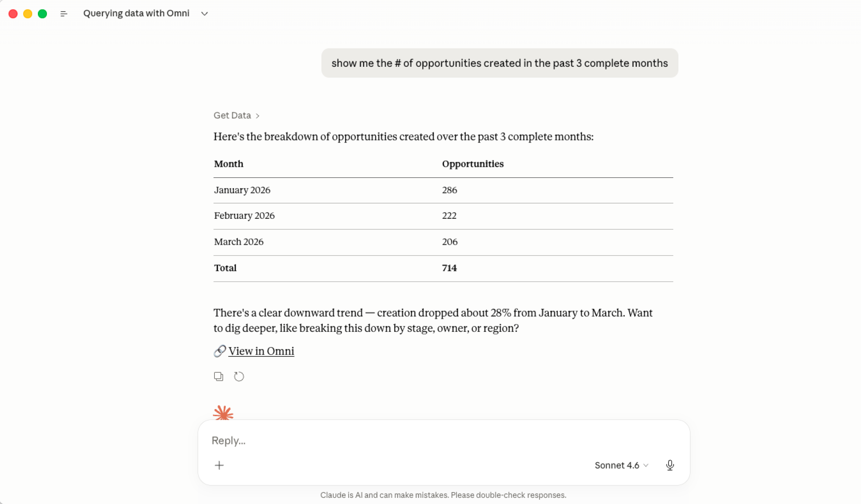Copy Claude's response using the copy icon

218,376
